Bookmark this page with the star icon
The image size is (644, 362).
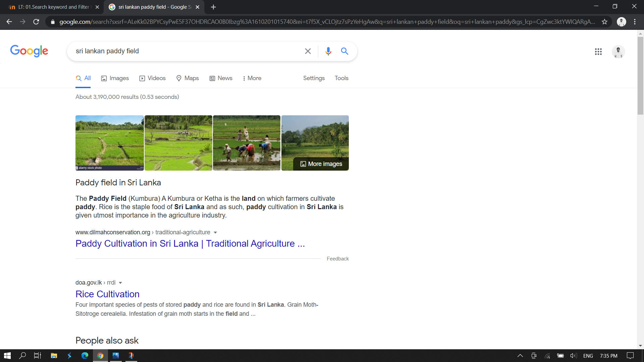[604, 22]
